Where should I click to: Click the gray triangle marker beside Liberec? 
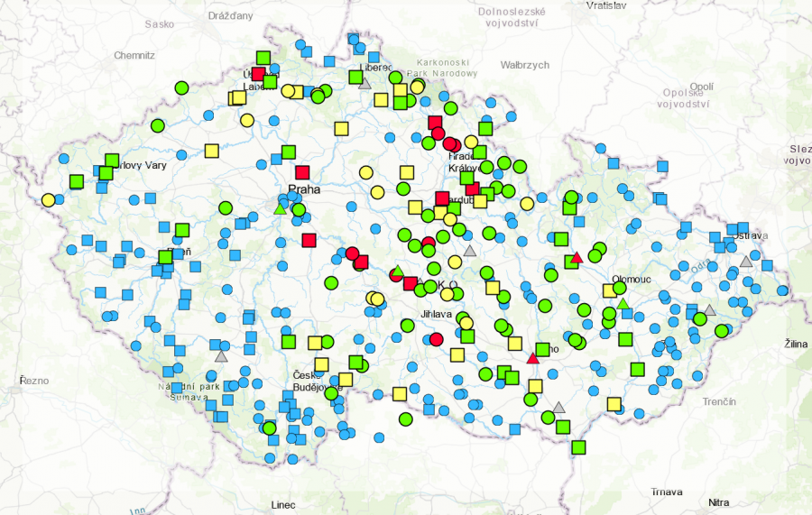364,83
